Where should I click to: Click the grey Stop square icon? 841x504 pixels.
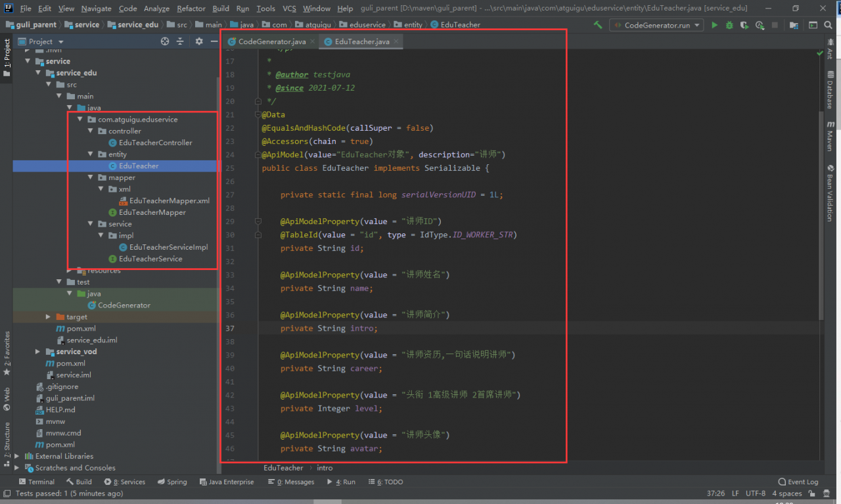coord(775,25)
